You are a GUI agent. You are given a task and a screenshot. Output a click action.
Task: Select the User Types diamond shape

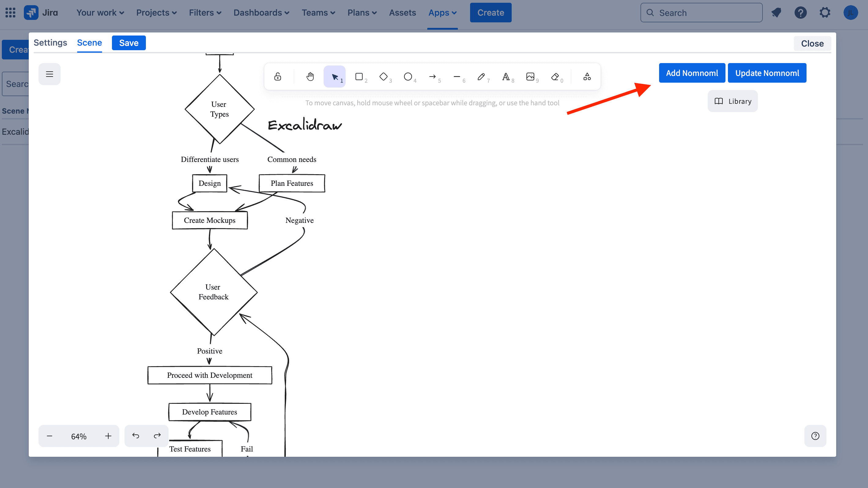point(220,109)
